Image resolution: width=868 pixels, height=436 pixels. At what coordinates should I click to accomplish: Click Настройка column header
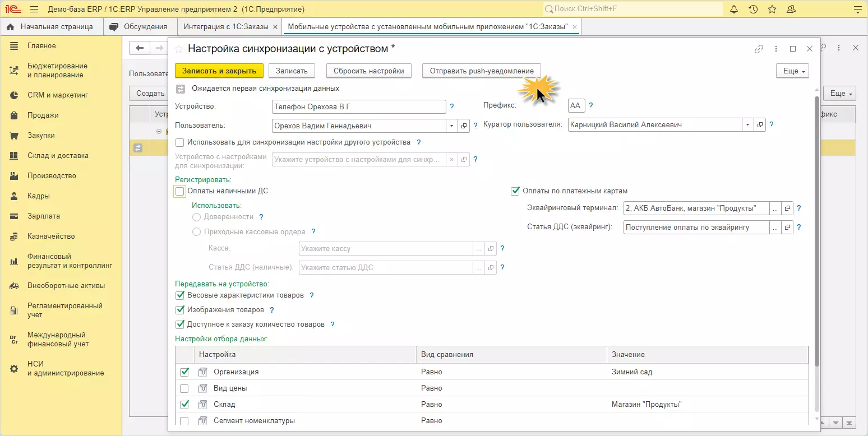pyautogui.click(x=306, y=355)
